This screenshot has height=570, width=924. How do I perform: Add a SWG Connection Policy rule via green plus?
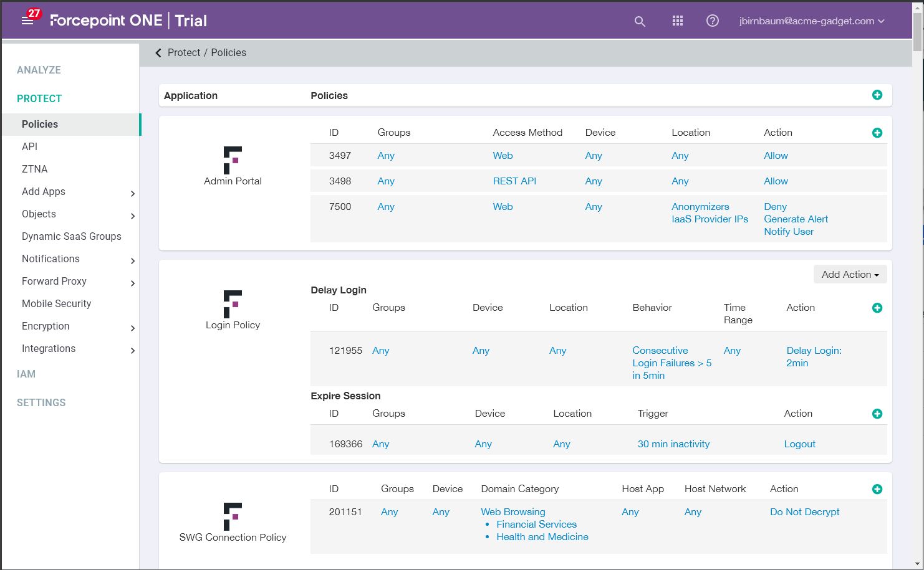tap(877, 489)
